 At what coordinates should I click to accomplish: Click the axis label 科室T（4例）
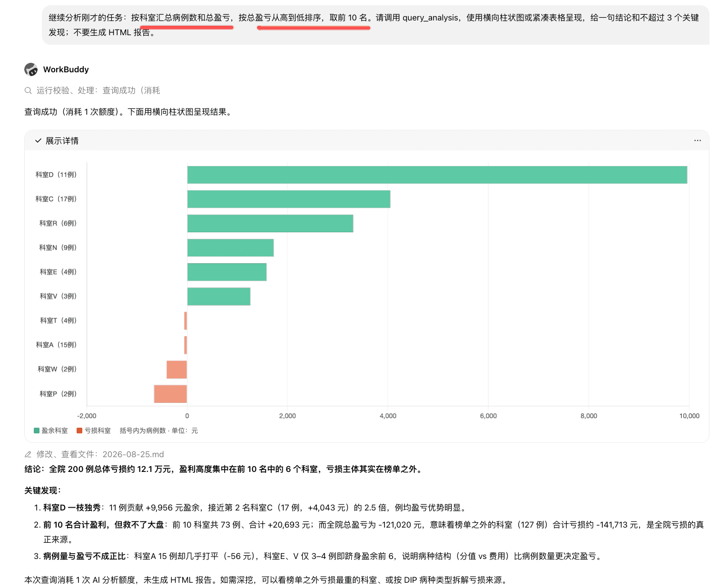tap(58, 320)
